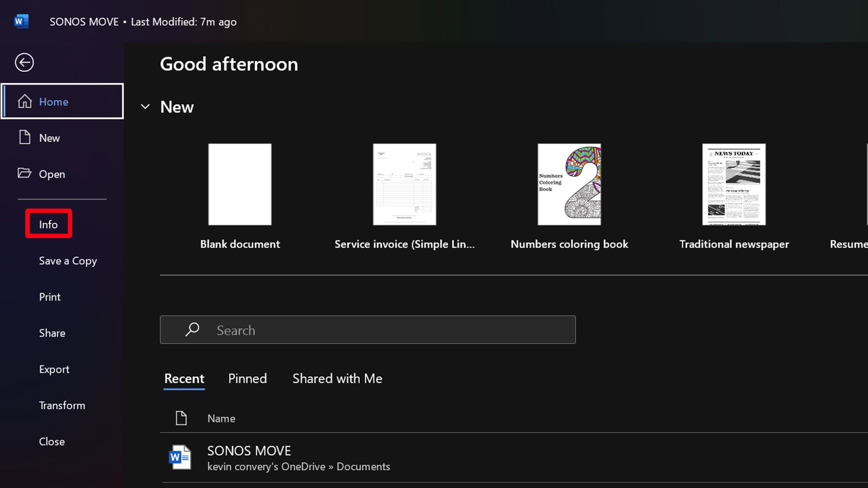Click the Word file icon beside SONOS MOVE

point(180,457)
